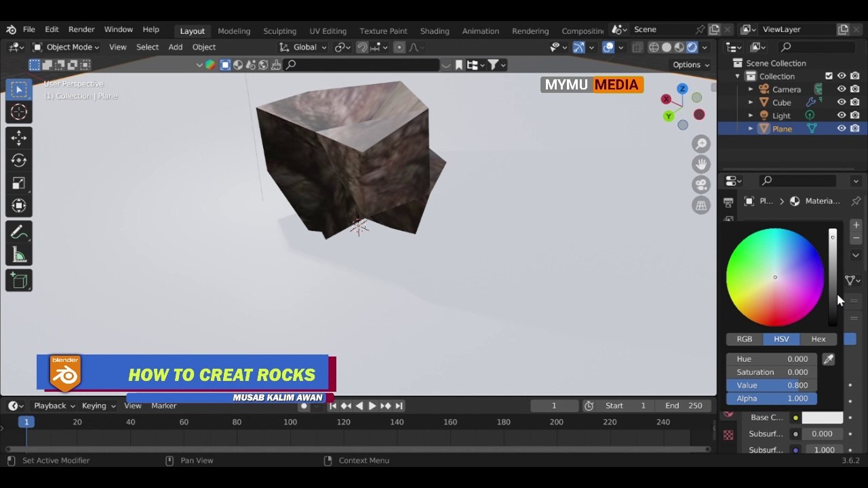The width and height of the screenshot is (868, 488).
Task: Open the viewport Add menu
Action: (176, 47)
